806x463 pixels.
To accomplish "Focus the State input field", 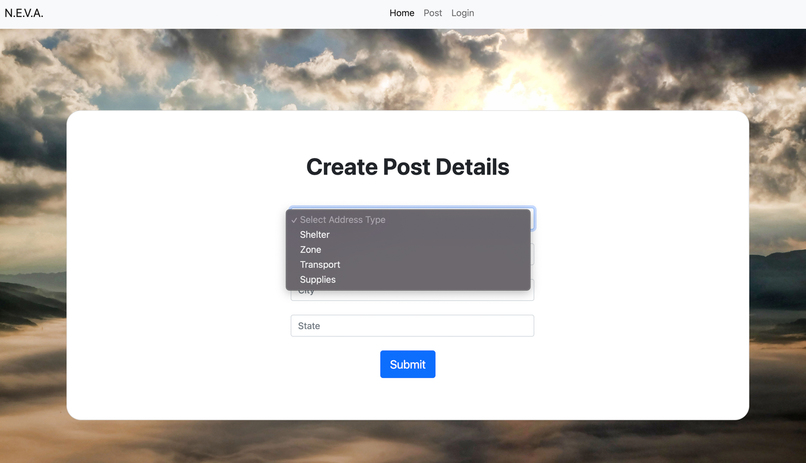I will [412, 326].
